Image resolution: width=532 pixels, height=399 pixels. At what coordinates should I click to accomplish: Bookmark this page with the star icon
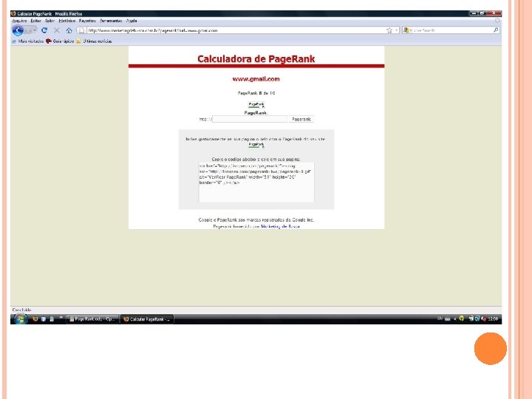coord(389,30)
